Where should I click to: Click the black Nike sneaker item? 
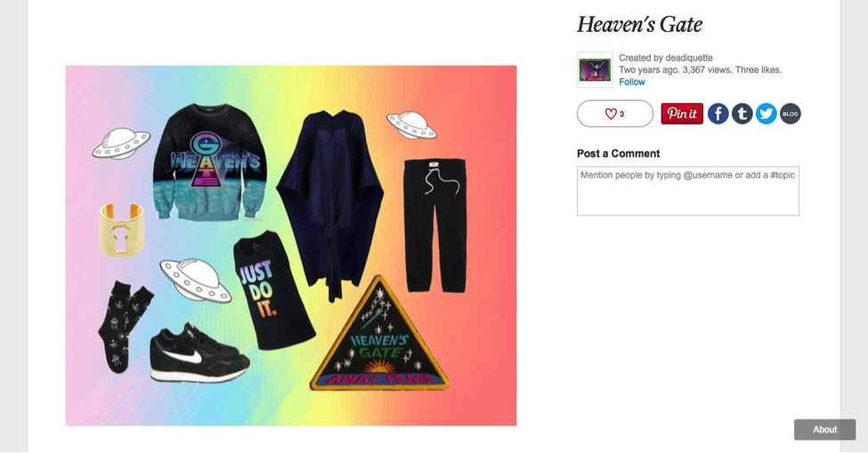(199, 353)
